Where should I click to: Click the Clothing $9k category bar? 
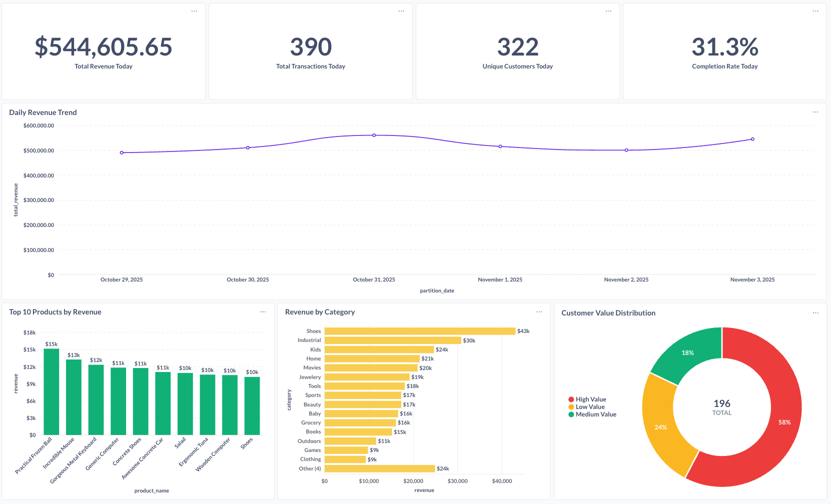[x=345, y=459]
